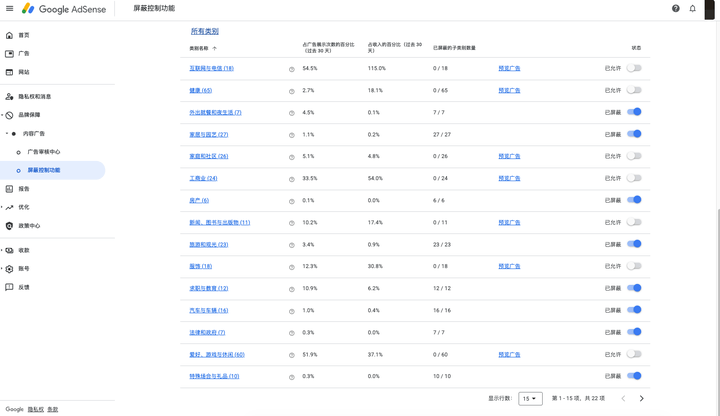Screen dimensions: 720x416
Task: Open the hamburger main menu
Action: [x=10, y=9]
